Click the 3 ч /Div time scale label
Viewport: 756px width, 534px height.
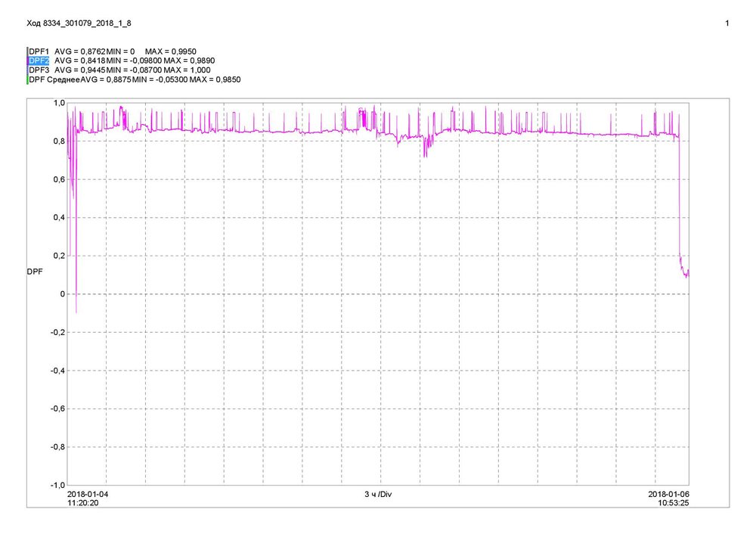click(378, 495)
